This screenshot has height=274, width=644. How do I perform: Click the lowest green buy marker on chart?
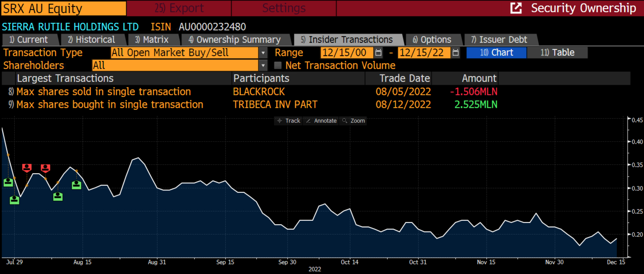coord(14,200)
